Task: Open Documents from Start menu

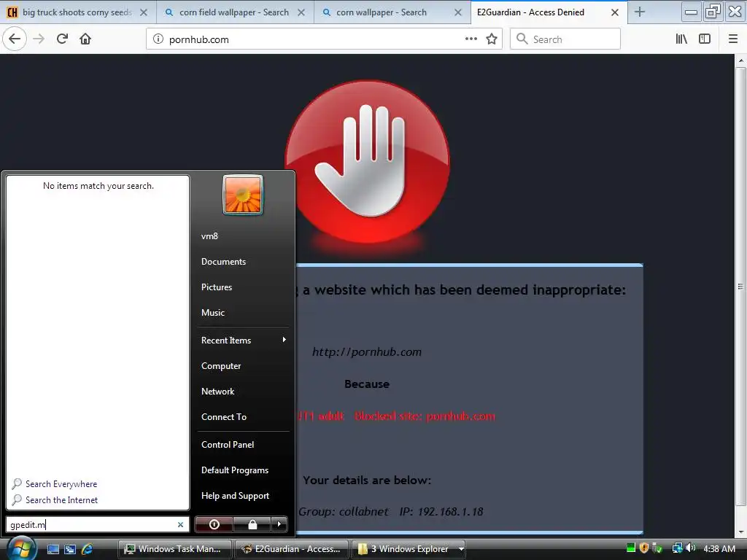Action: (x=223, y=262)
